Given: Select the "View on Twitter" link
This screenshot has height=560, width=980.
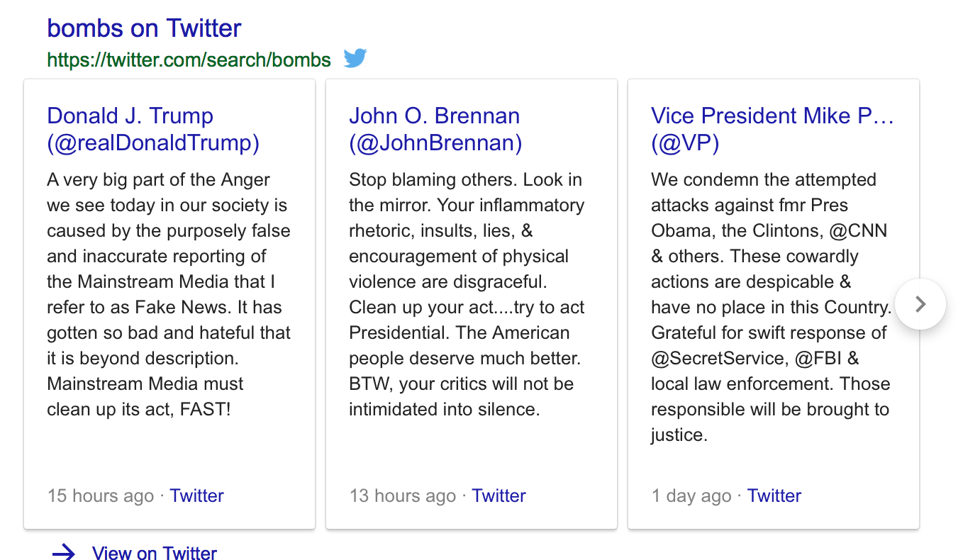Looking at the screenshot, I should pyautogui.click(x=154, y=553).
